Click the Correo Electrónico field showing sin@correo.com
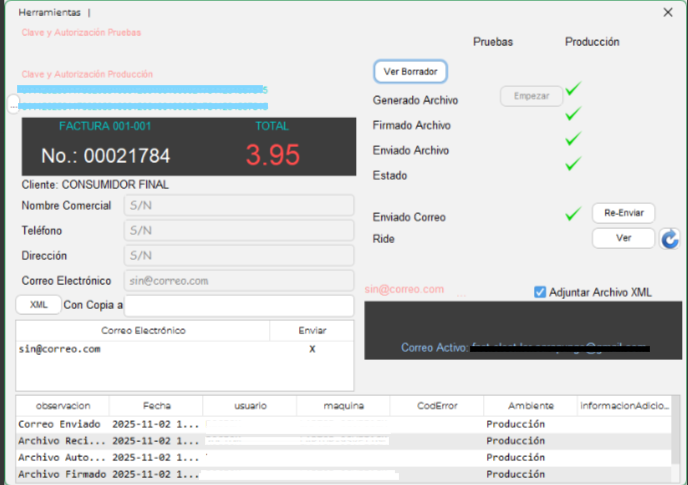The height and width of the screenshot is (485, 688). coord(239,281)
